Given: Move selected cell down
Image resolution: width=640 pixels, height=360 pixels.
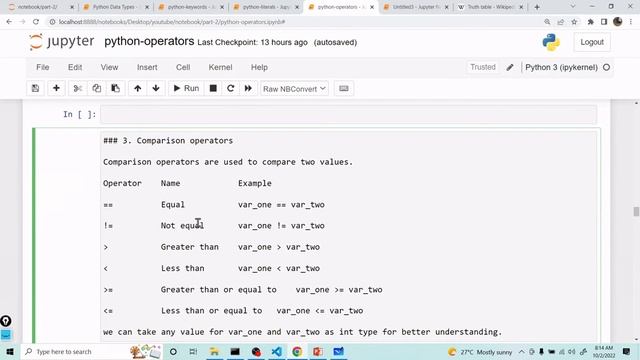Looking at the screenshot, I should (156, 89).
